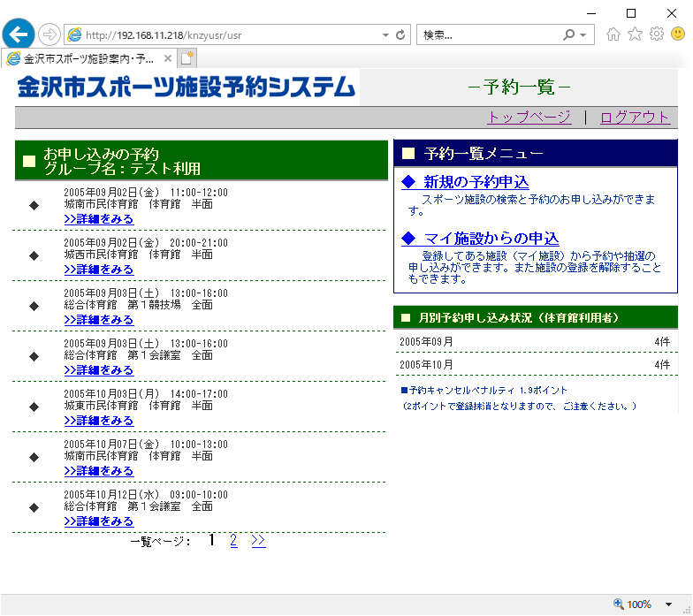View details for 10月12日 09:00-10:00 reservation
Viewport: 693px width, 616px height.
coord(99,521)
